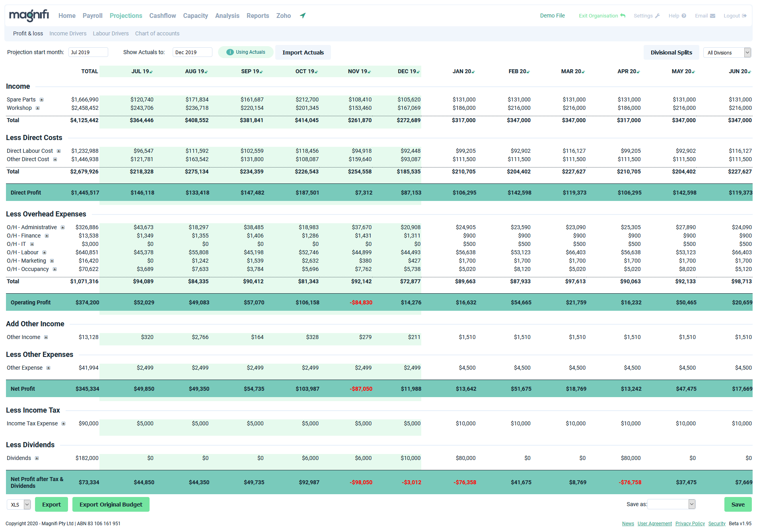The image size is (757, 532).
Task: Expand the Spare Parts row
Action: tap(41, 100)
